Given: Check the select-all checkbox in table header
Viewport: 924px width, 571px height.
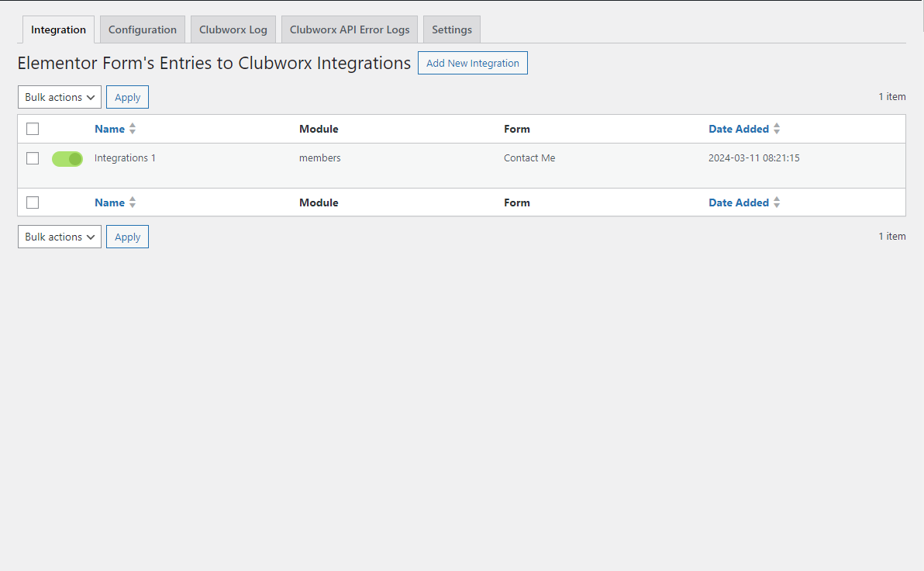Looking at the screenshot, I should pos(33,129).
